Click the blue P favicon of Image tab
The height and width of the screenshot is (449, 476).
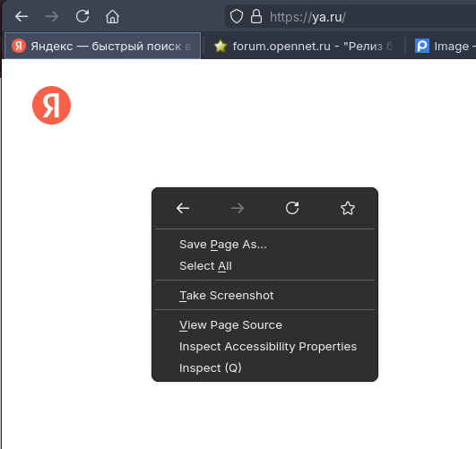422,46
